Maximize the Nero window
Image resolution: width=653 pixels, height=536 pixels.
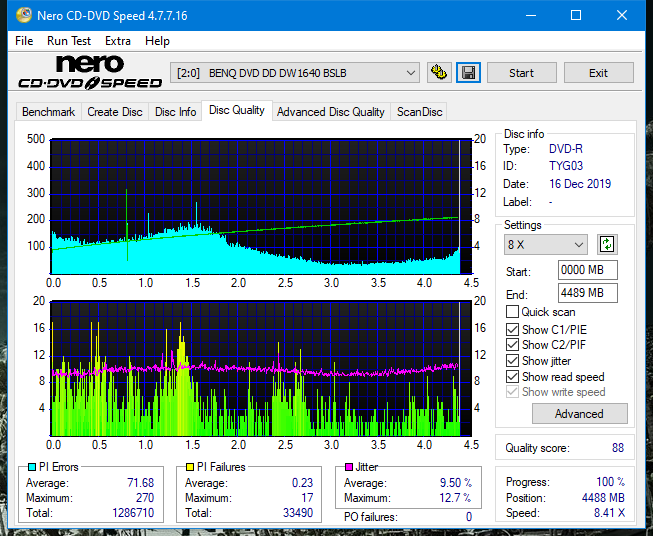(576, 15)
